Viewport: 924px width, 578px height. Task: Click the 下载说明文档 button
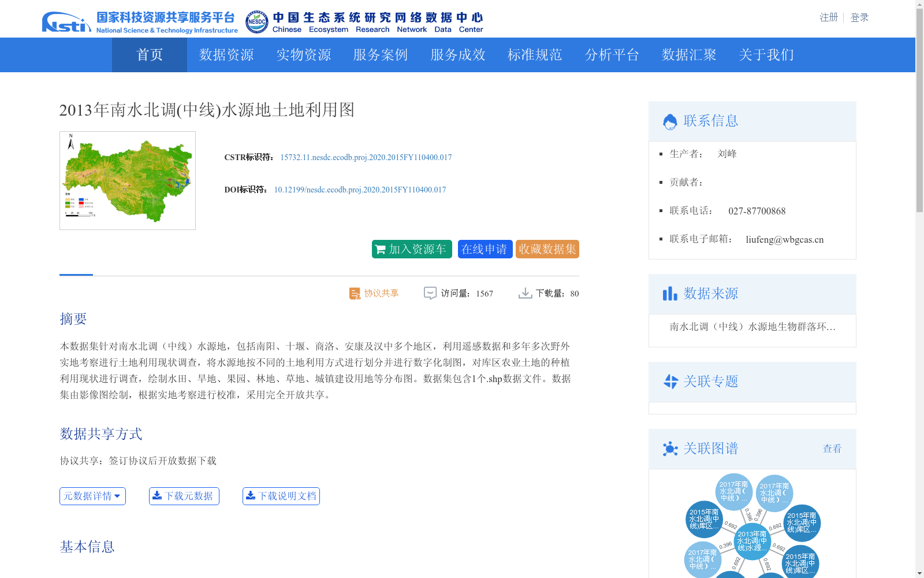point(281,496)
